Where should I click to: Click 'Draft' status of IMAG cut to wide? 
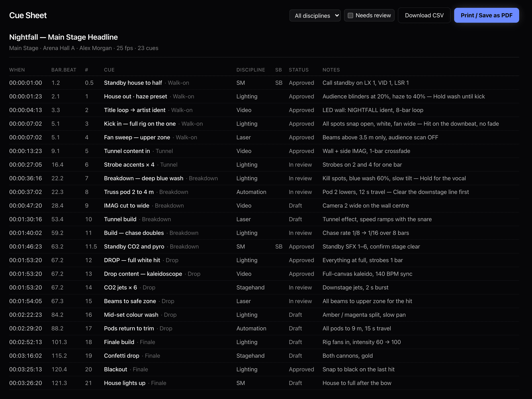[295, 206]
